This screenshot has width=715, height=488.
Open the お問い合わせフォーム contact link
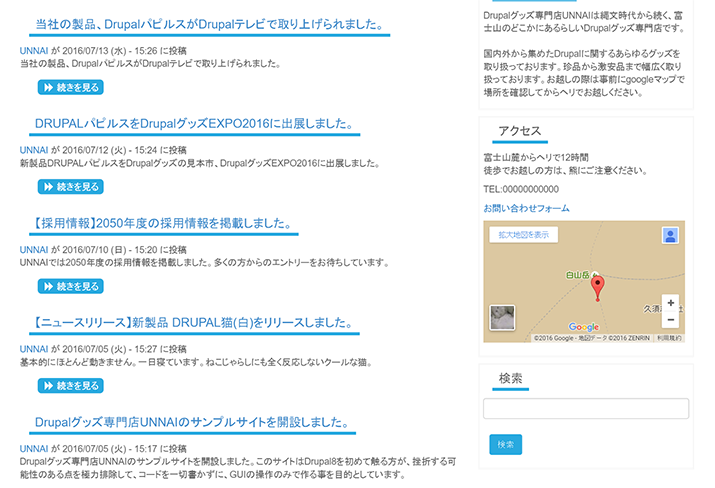[526, 208]
